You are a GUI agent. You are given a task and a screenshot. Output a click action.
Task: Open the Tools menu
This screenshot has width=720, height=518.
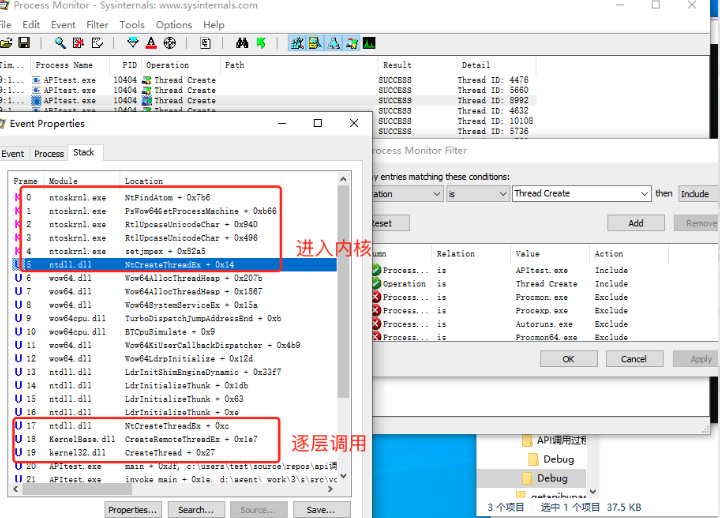132,24
